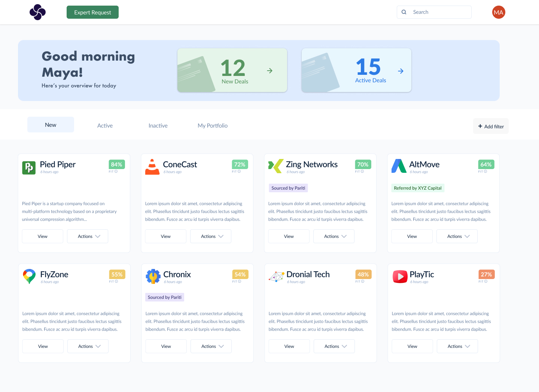Click the app logo in header

click(37, 12)
